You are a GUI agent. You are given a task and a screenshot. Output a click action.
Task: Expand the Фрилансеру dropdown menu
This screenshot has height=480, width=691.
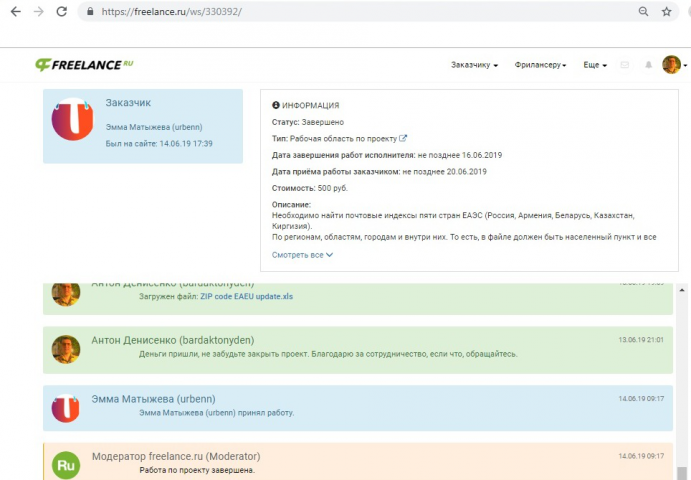pos(540,65)
